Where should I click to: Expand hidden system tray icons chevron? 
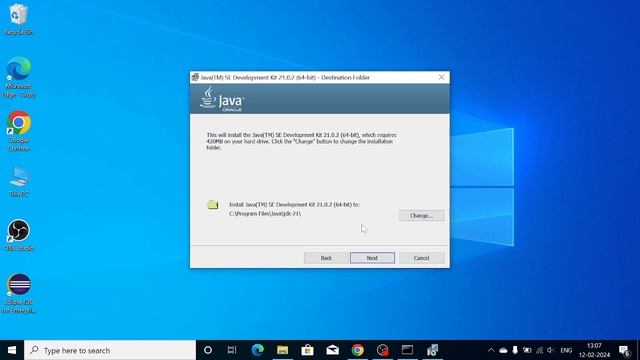491,350
